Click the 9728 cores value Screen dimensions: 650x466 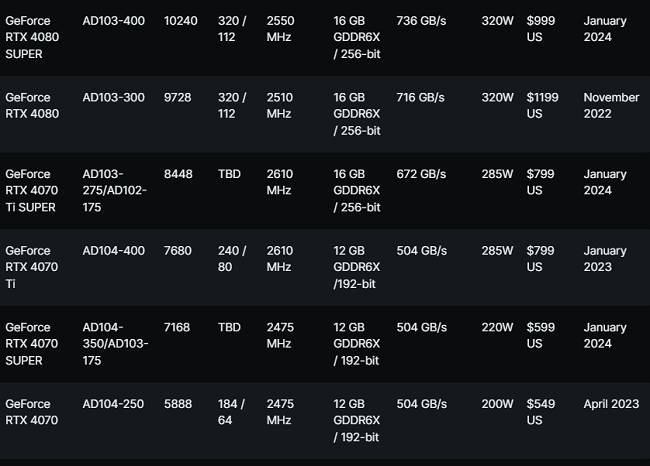[178, 98]
